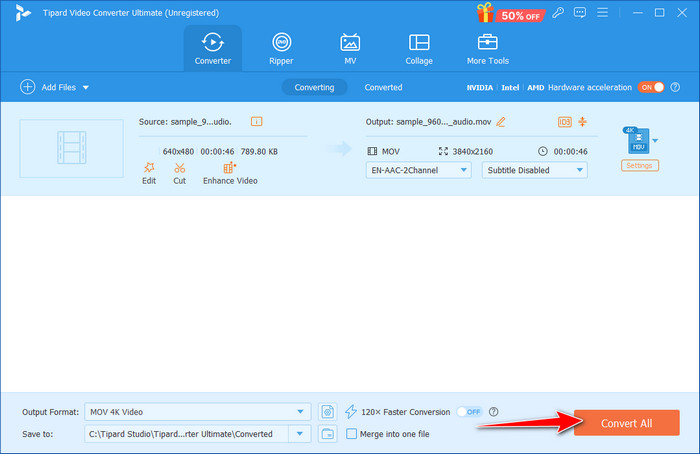Click output resolution 3840x2160 text

[473, 151]
